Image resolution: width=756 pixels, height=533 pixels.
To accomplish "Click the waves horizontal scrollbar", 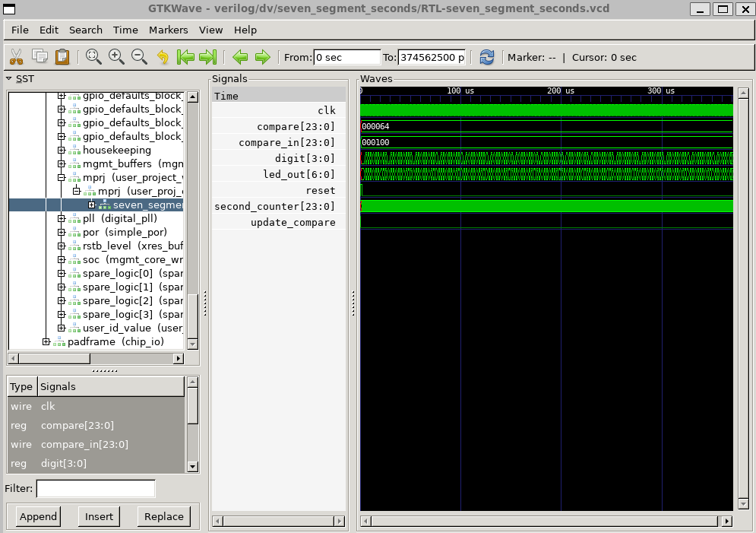I will [x=544, y=521].
